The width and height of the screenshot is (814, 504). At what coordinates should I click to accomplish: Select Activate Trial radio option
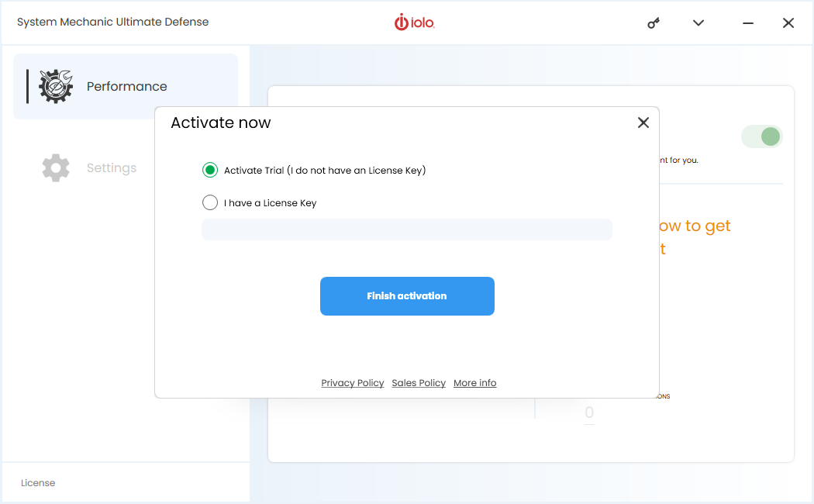210,170
